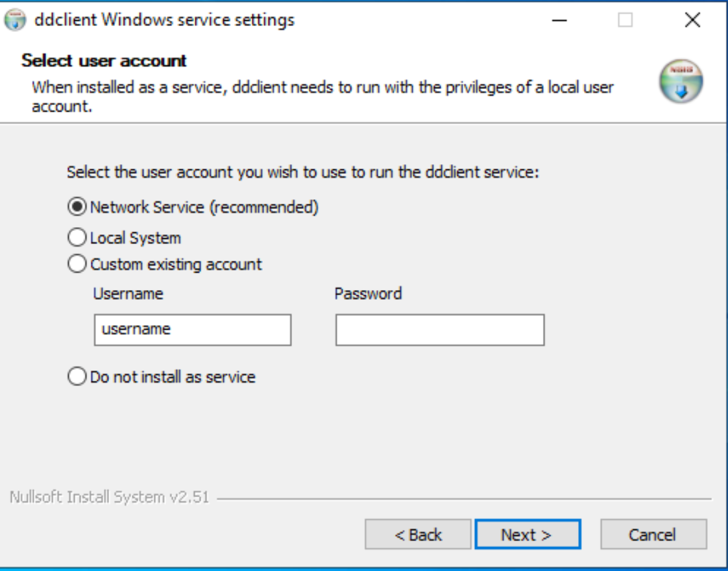The height and width of the screenshot is (571, 728).
Task: Return to previous page with Back
Action: tap(418, 534)
